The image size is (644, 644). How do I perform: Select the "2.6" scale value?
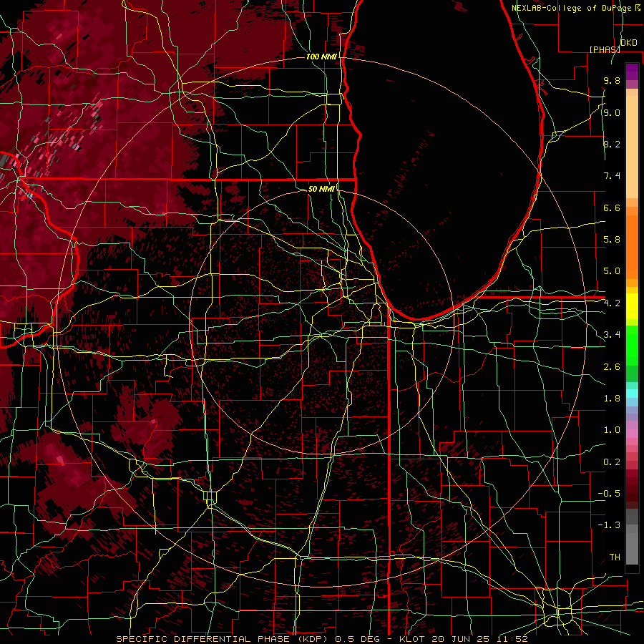[x=612, y=367]
